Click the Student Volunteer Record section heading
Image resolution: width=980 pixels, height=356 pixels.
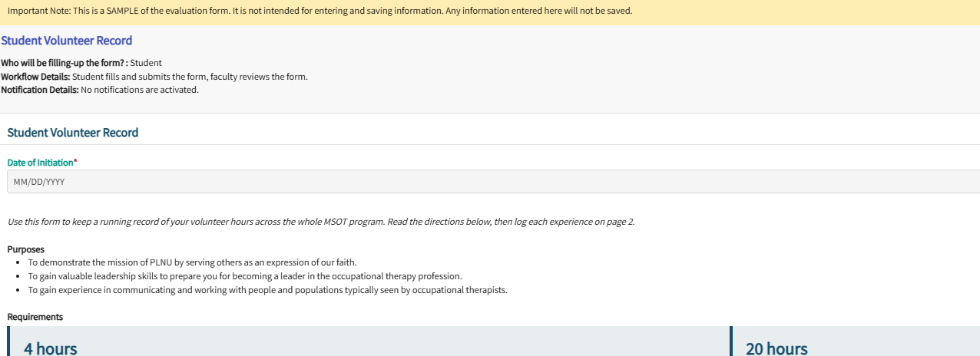73,133
